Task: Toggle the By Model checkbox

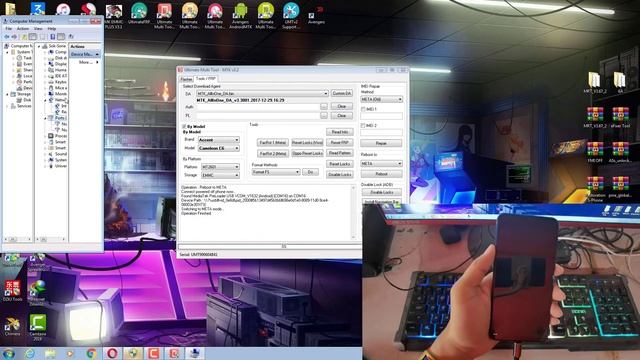Action: tap(184, 127)
